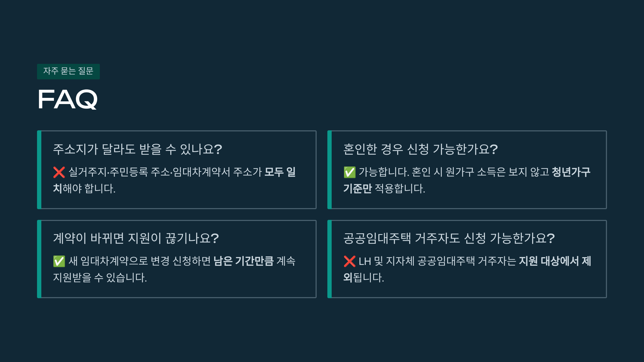Click bold text 남은 기간만큼

(244, 261)
